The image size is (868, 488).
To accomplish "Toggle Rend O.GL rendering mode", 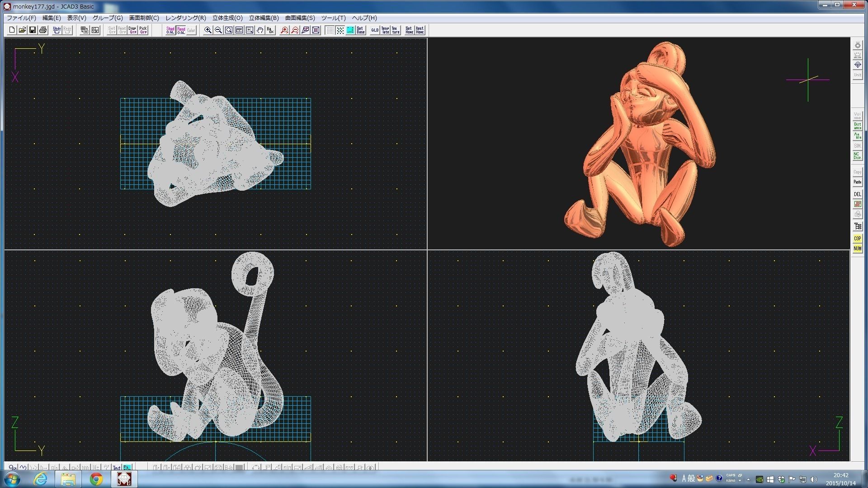I will coord(181,30).
